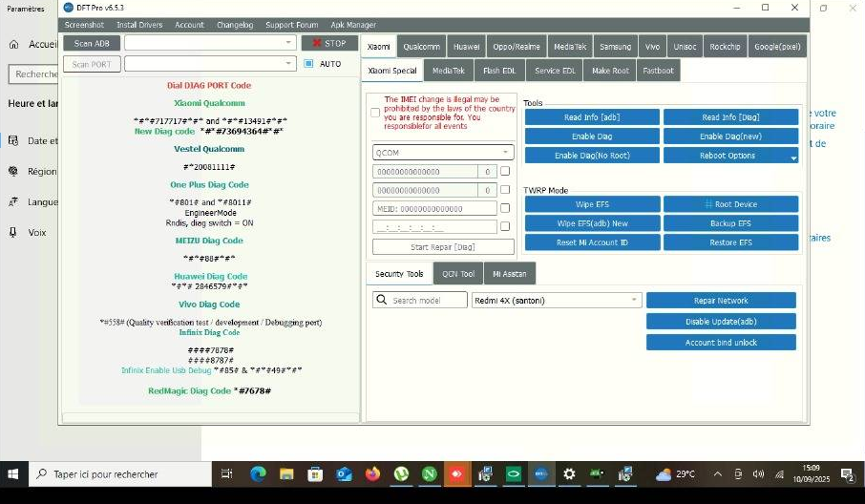
Task: Click the search magnifier in Security Tools
Action: point(382,300)
